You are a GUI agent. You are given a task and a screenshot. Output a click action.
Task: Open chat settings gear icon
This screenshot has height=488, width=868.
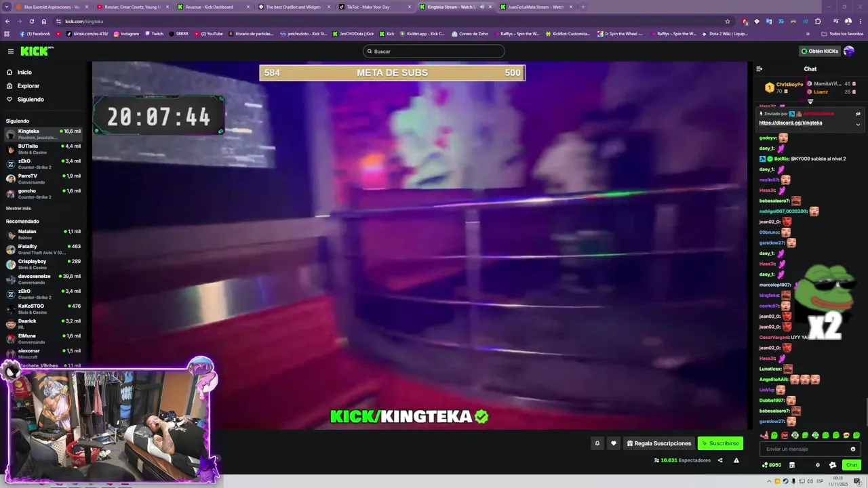[817, 465]
